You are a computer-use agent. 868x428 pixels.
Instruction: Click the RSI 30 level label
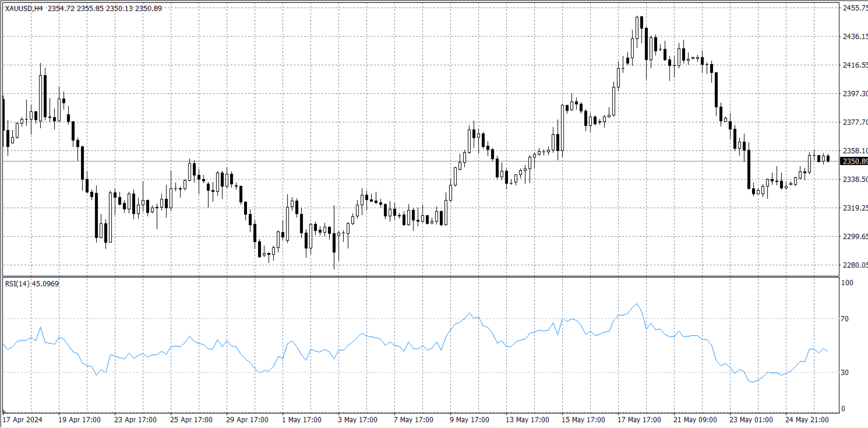(x=845, y=372)
